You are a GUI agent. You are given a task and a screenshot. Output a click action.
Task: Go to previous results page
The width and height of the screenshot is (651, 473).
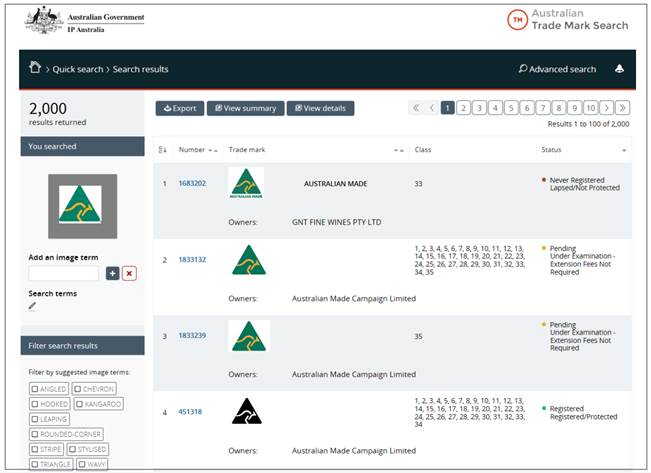432,108
